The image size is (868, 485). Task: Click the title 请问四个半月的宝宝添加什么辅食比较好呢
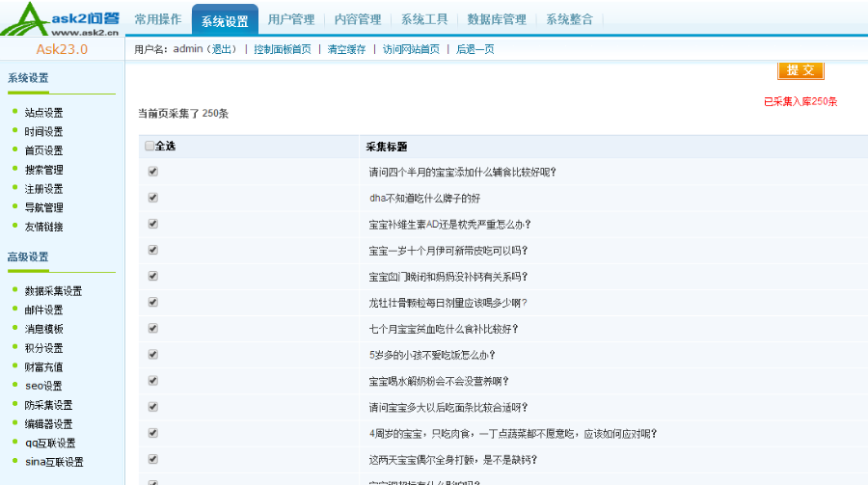462,173
